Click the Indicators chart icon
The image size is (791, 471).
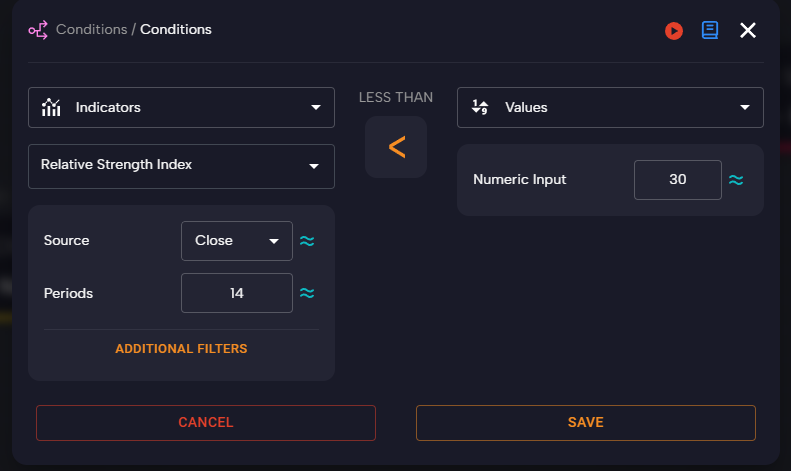point(51,108)
